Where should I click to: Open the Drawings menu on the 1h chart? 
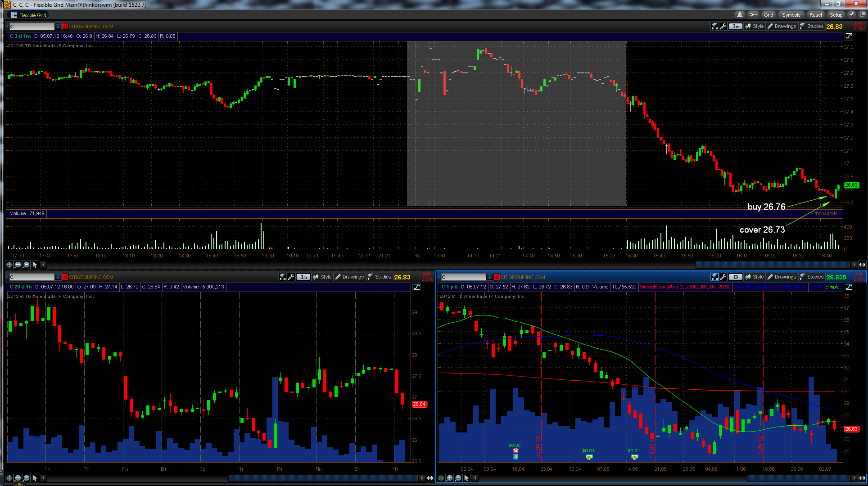pos(350,277)
